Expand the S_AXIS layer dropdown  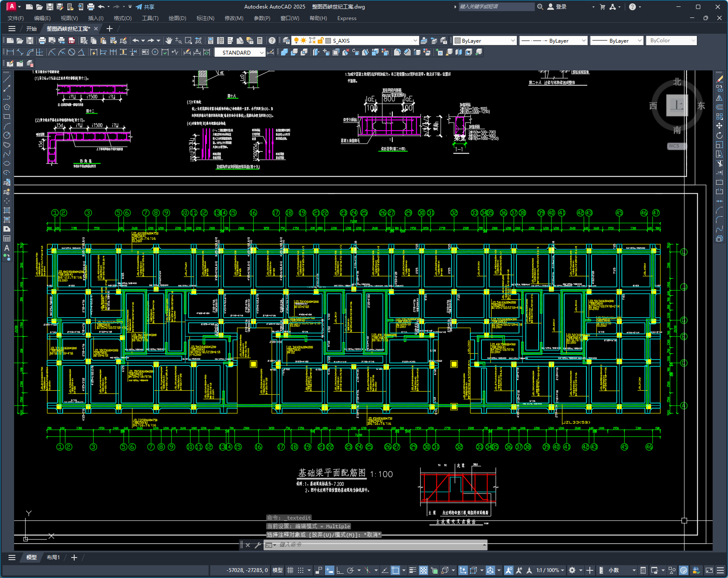(x=415, y=41)
